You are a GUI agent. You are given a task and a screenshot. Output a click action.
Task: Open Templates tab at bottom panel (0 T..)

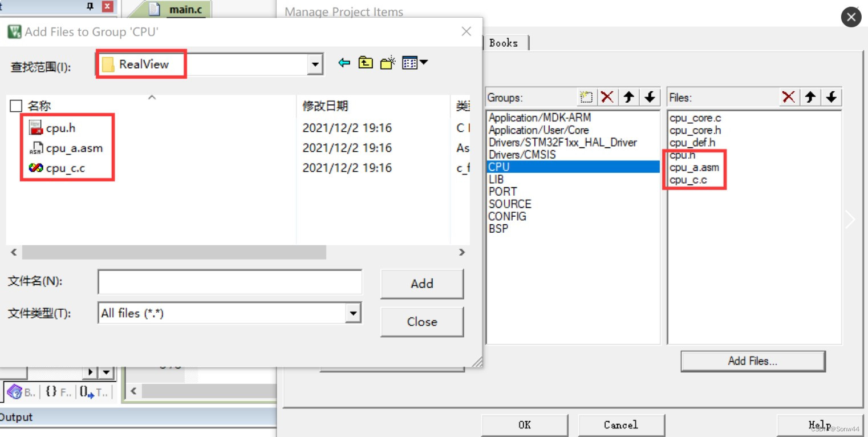click(x=94, y=392)
